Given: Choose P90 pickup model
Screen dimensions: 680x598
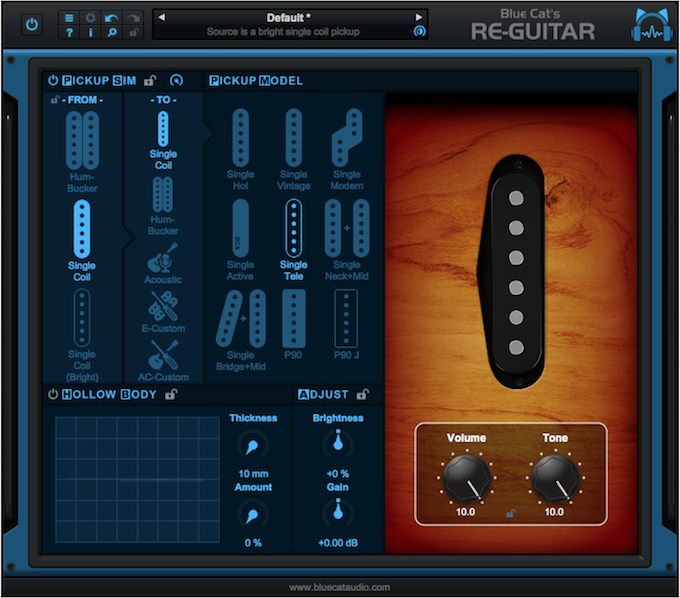Looking at the screenshot, I should coord(294,325).
